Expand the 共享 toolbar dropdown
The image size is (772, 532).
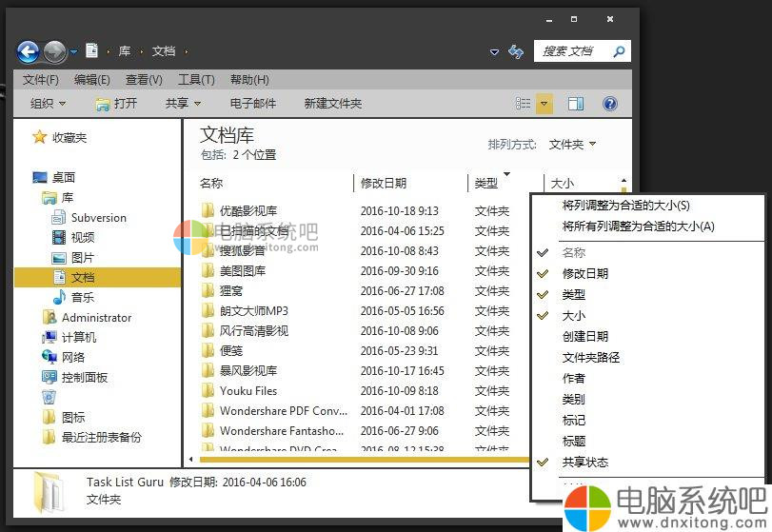[x=183, y=104]
